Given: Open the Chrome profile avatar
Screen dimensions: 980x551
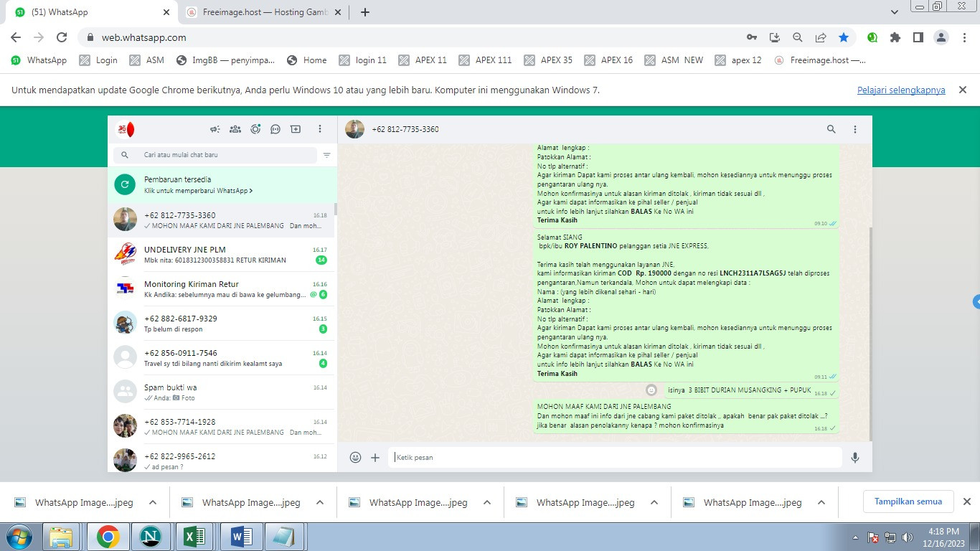Looking at the screenshot, I should click(x=942, y=37).
